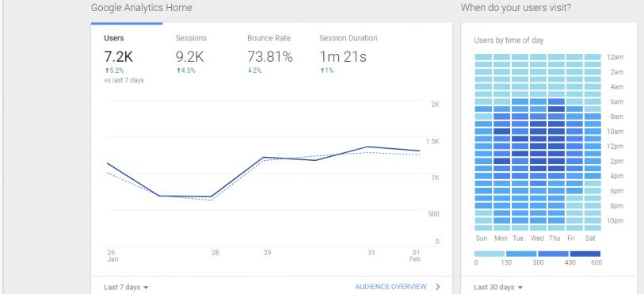Click the 9.2K sessions value
The image size is (644, 294).
(x=190, y=57)
